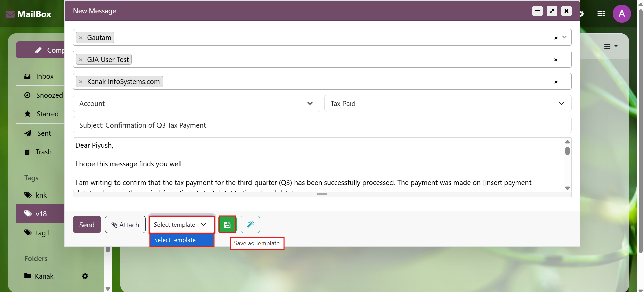This screenshot has height=292, width=644.
Task: Minimize the New Message window
Action: coord(537,11)
